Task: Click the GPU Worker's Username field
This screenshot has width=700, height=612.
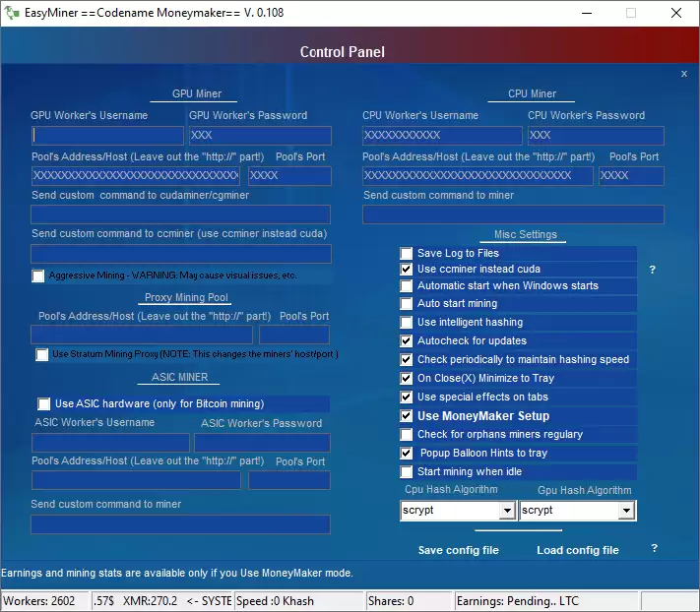Action: click(107, 136)
